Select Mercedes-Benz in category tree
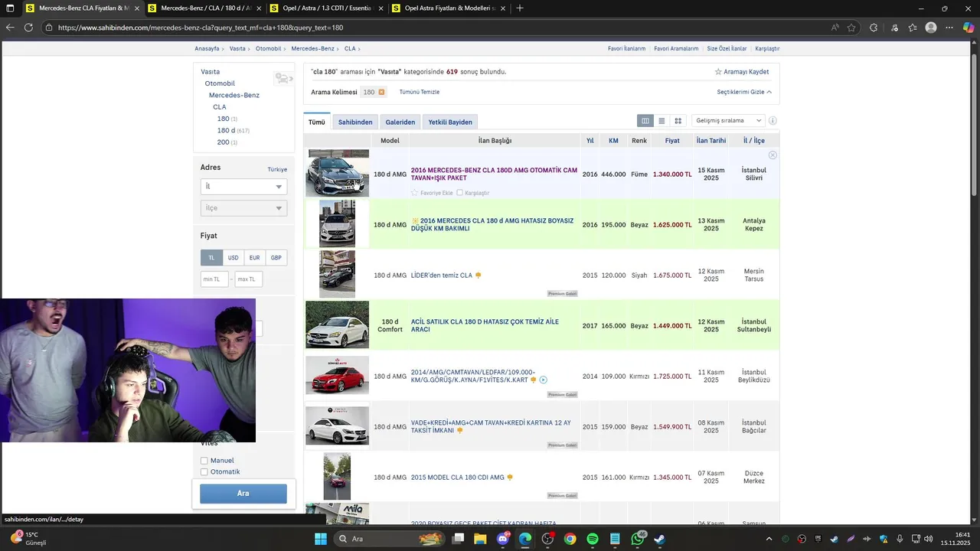Viewport: 980px width, 551px height. [x=234, y=95]
